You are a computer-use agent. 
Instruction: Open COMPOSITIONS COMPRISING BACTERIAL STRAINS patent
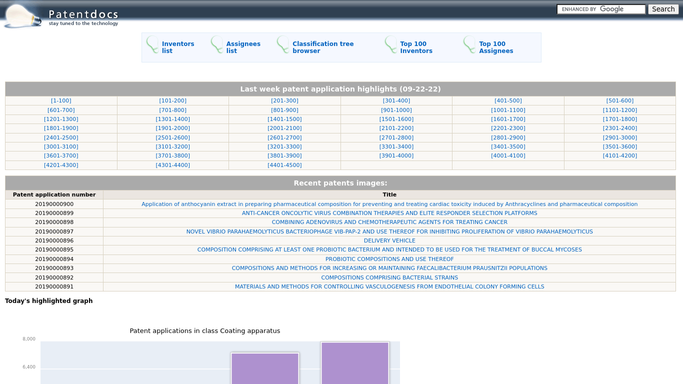click(x=389, y=278)
